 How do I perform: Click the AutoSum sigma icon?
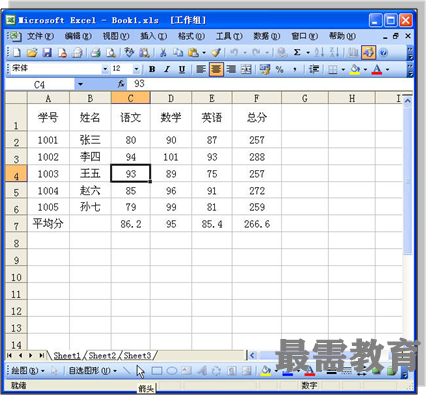point(297,52)
